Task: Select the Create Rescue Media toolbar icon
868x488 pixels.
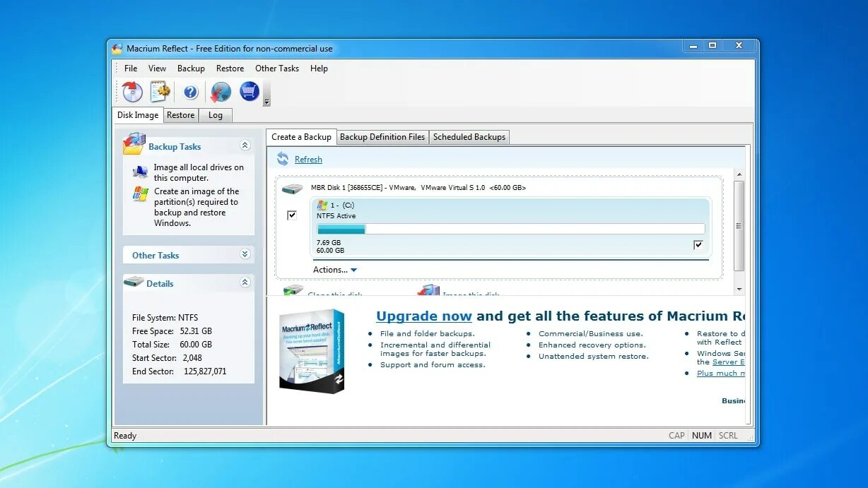Action: (131, 92)
